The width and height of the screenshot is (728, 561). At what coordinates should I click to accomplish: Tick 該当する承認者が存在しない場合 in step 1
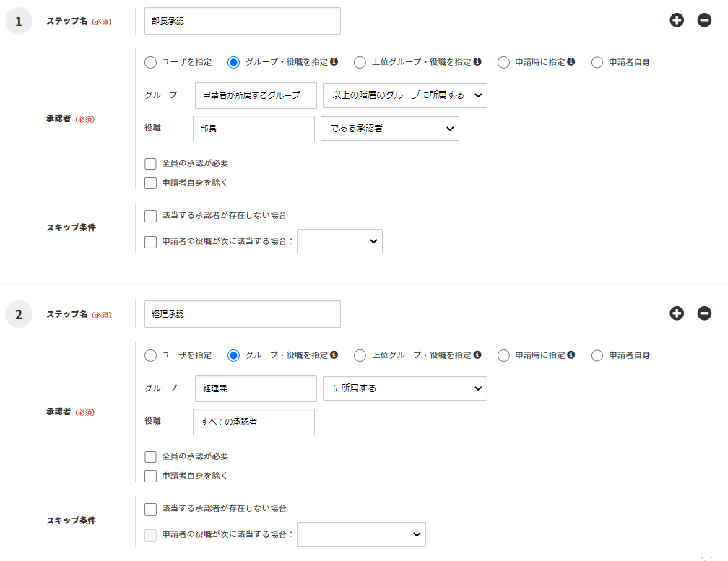point(150,216)
